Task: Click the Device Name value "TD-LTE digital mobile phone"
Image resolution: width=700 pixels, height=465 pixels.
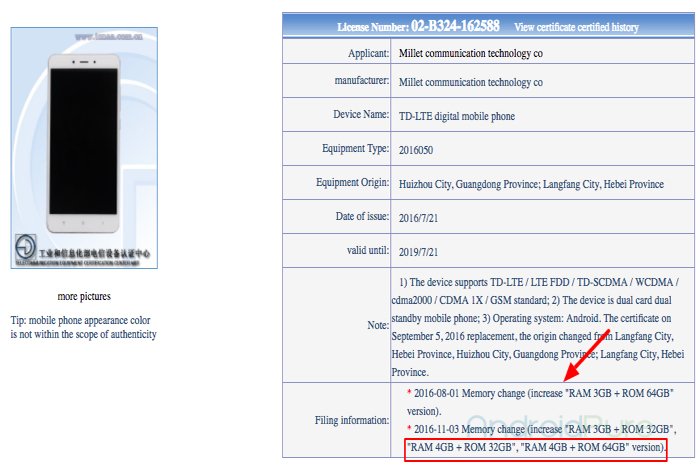Action: tap(457, 116)
